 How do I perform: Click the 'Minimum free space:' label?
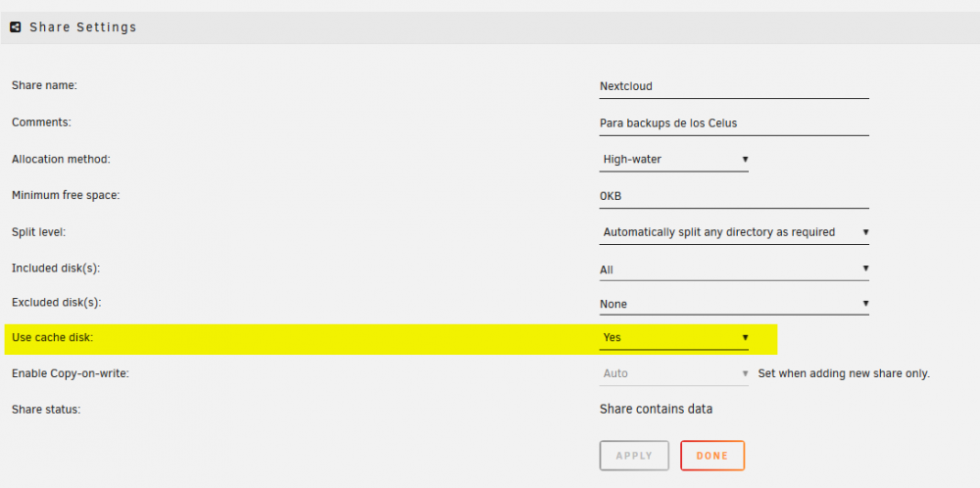tap(66, 196)
